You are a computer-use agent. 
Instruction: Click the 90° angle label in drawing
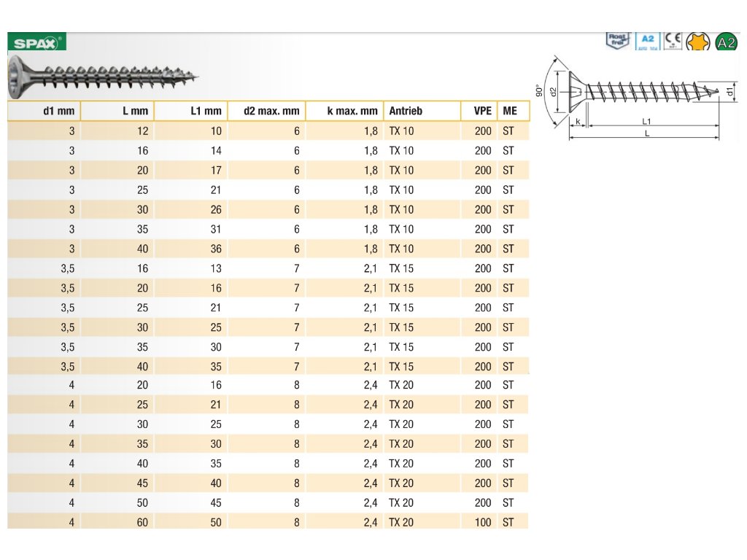pyautogui.click(x=539, y=91)
